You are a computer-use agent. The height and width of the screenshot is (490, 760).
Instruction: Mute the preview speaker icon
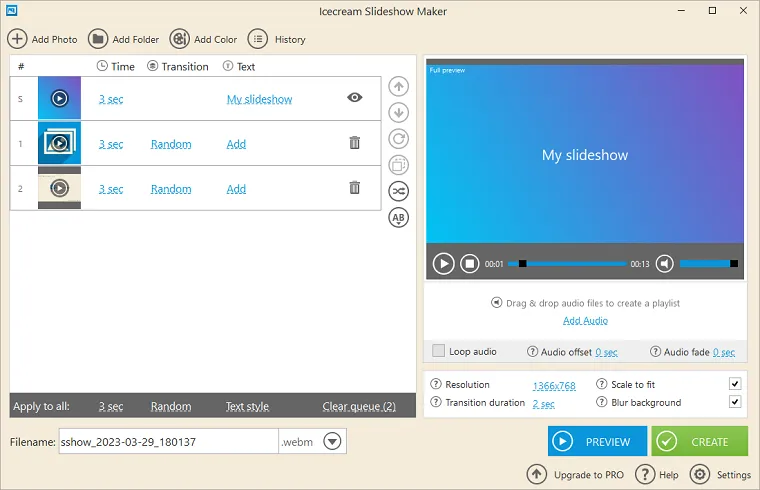pos(665,264)
